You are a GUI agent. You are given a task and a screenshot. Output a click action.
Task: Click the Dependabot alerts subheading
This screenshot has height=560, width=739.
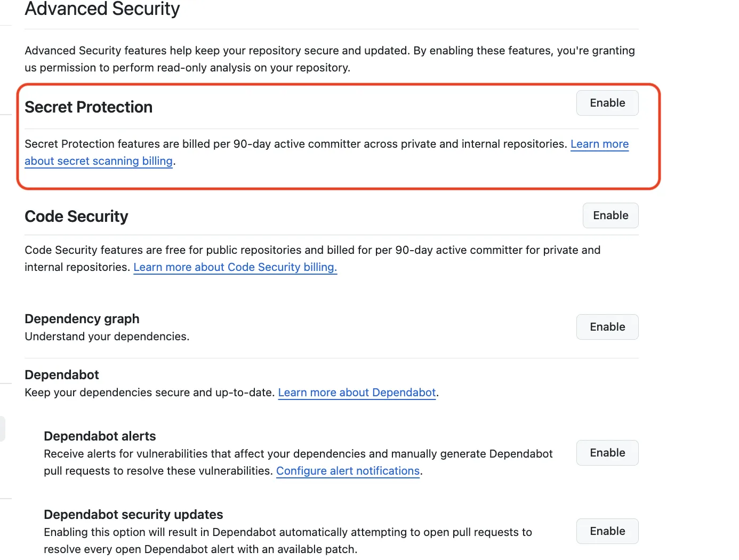pos(100,436)
